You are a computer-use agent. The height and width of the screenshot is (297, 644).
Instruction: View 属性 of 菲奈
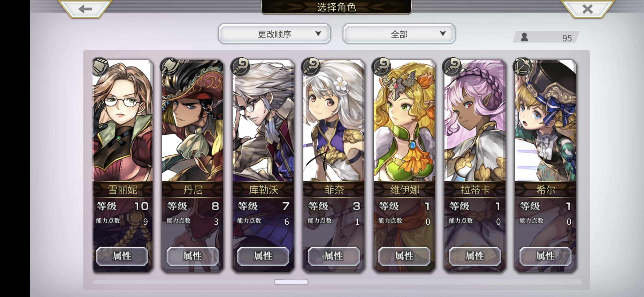334,256
